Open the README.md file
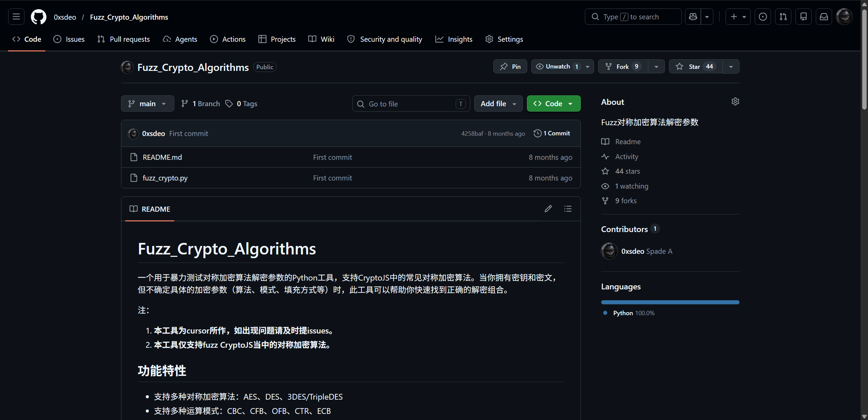The image size is (868, 420). (x=162, y=157)
